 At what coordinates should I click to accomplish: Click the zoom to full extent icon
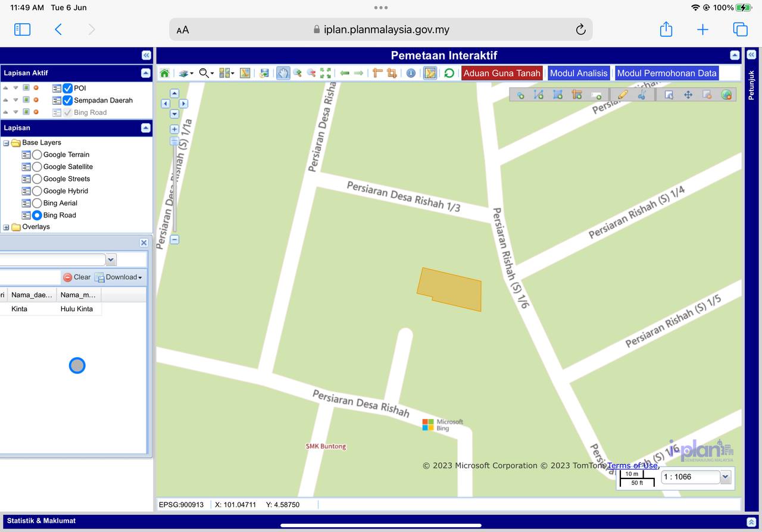pyautogui.click(x=326, y=73)
